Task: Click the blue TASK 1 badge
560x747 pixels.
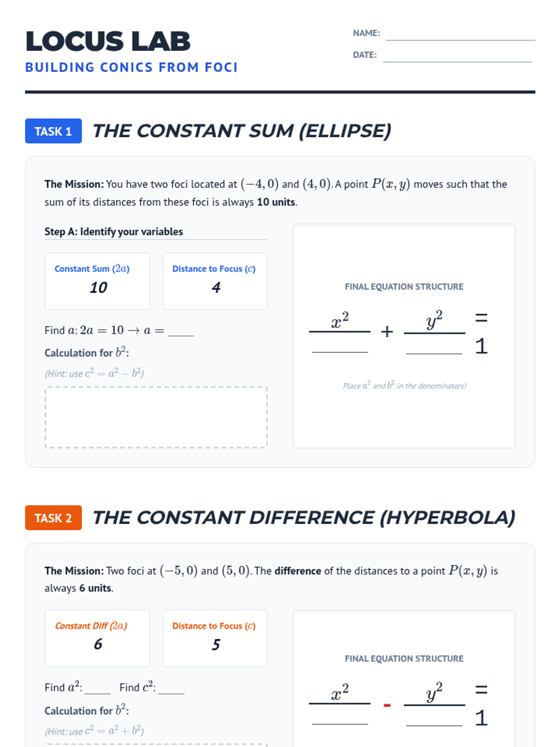Action: [x=53, y=131]
